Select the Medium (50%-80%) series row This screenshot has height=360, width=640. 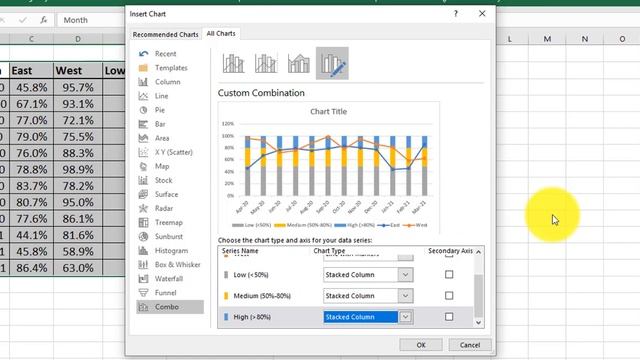click(346, 296)
